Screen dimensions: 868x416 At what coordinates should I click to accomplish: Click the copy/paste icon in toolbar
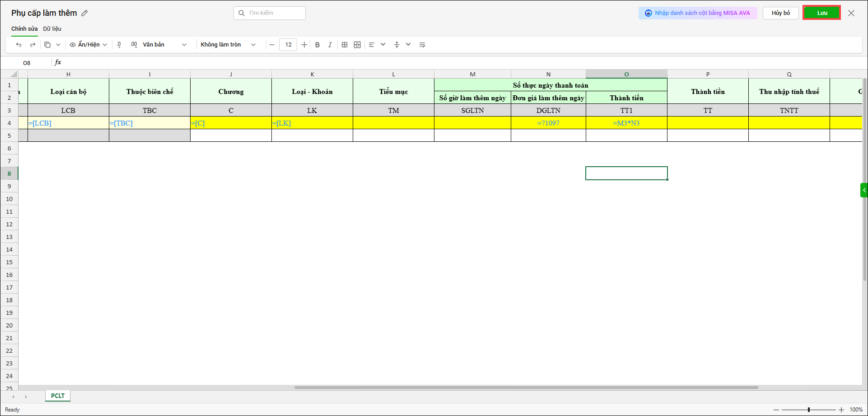coord(47,45)
